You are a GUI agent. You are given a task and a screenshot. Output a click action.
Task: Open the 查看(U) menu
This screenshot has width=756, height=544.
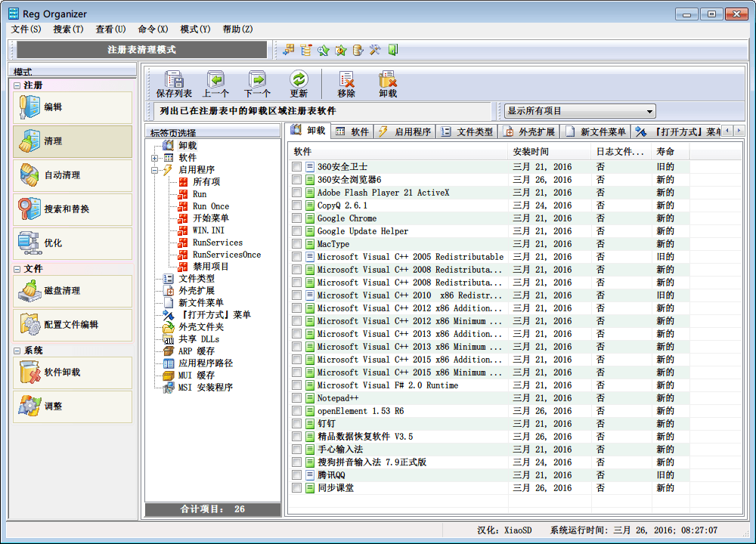[110, 29]
